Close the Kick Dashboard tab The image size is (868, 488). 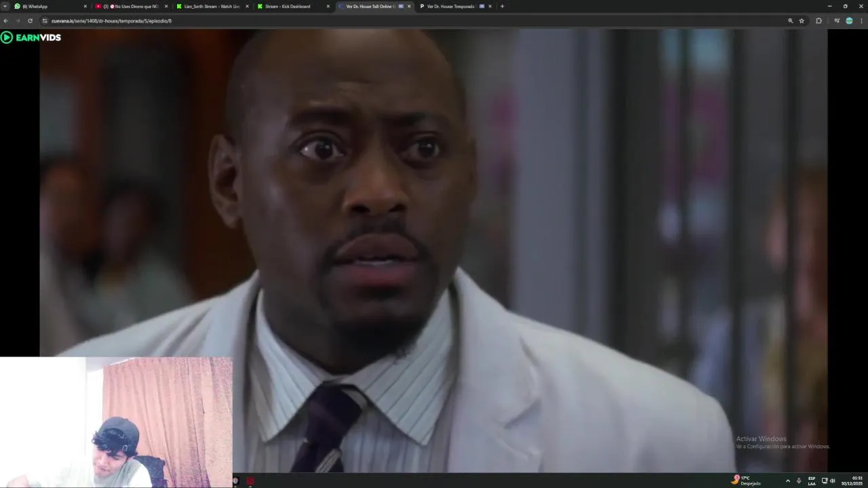click(328, 6)
